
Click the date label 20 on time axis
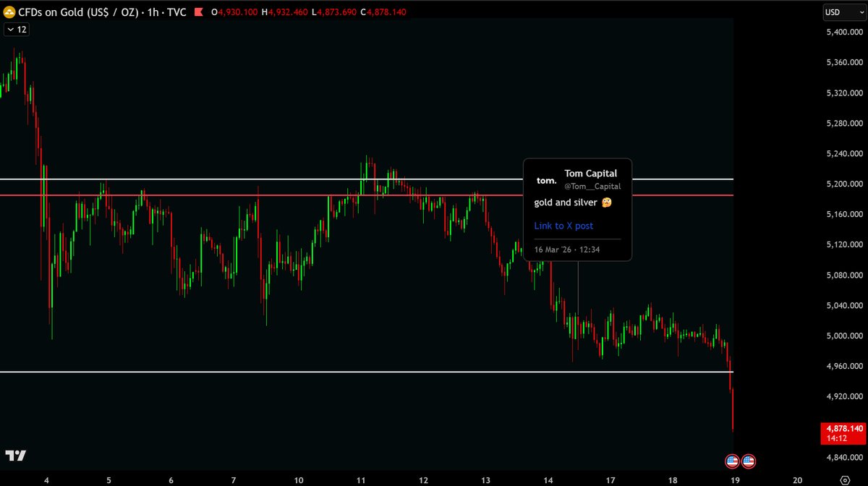pos(798,479)
